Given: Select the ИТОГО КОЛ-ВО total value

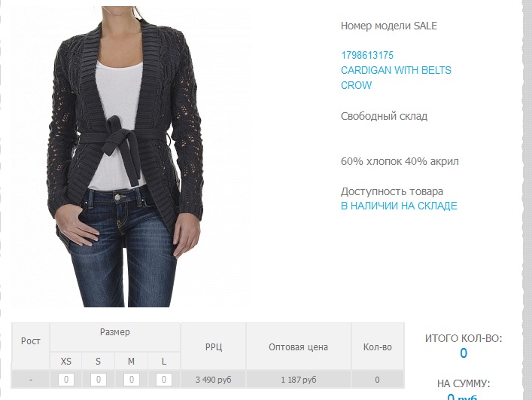Looking at the screenshot, I should (464, 353).
